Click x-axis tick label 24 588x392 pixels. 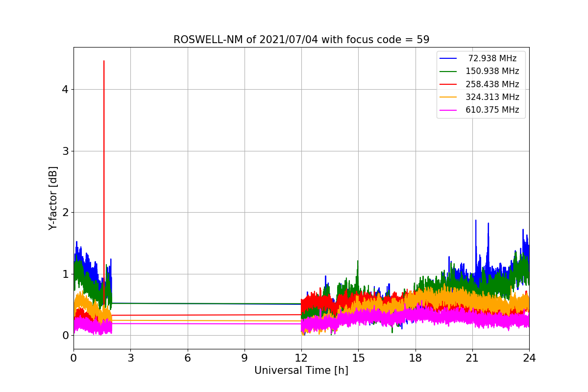coord(529,358)
